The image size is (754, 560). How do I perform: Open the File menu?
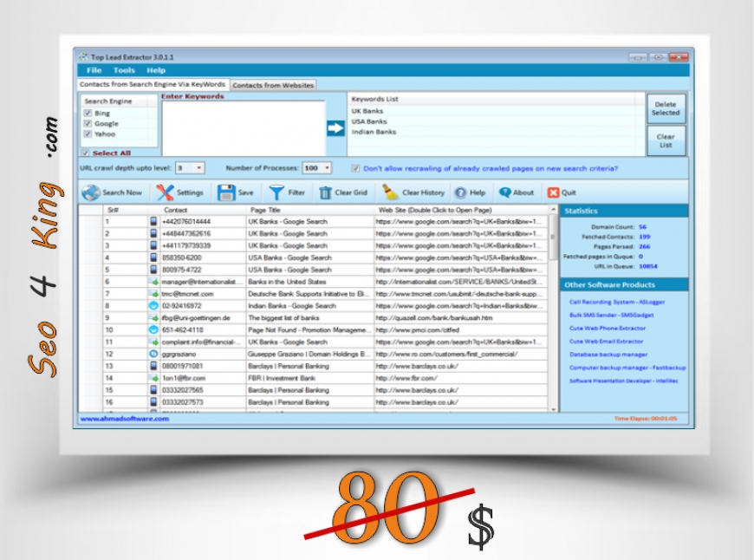coord(94,70)
